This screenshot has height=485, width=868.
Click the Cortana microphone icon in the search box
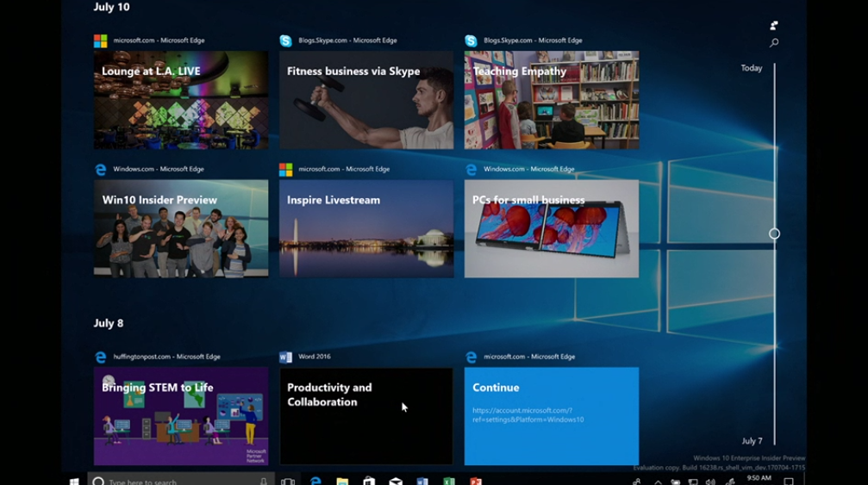pyautogui.click(x=263, y=482)
